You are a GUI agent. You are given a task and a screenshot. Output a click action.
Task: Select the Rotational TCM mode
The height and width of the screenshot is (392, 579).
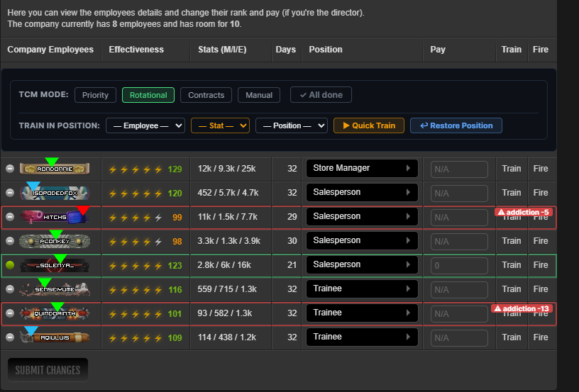[x=148, y=95]
